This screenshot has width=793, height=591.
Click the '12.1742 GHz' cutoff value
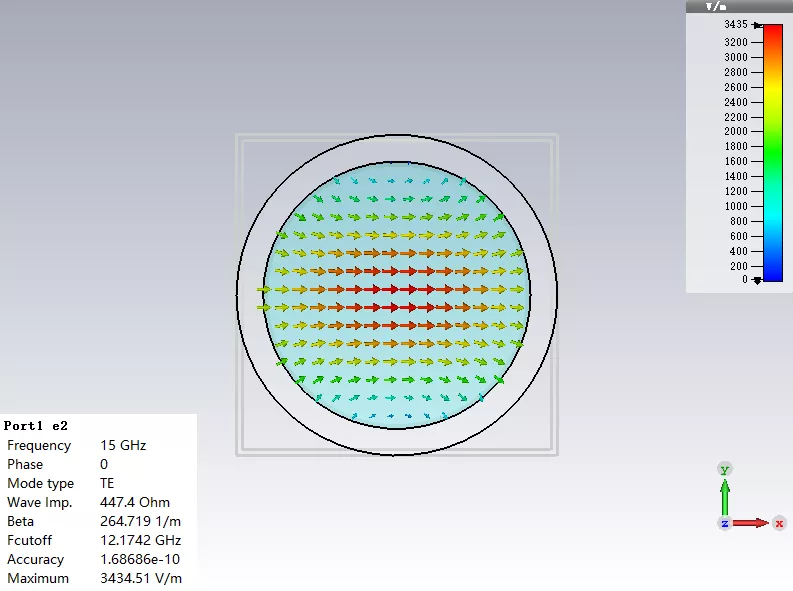[x=140, y=540]
